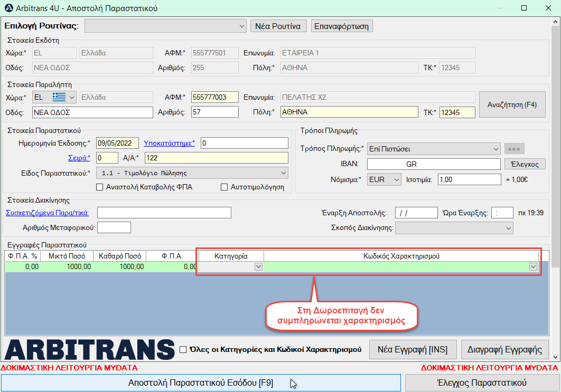
Task: Open the Υποκατάστημα link
Action: [x=169, y=144]
